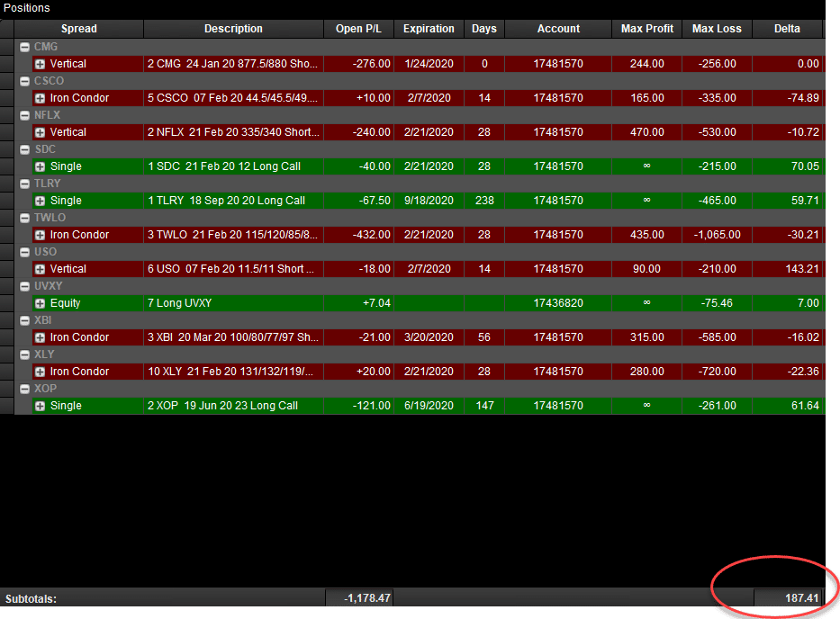Sort by the Delta column header
The height and width of the screenshot is (619, 840).
pyautogui.click(x=787, y=29)
